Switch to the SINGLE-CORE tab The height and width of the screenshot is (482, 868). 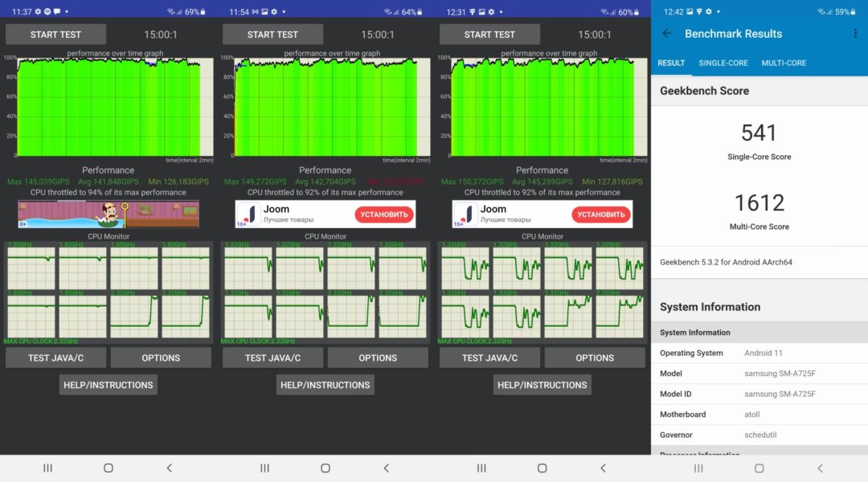(723, 63)
